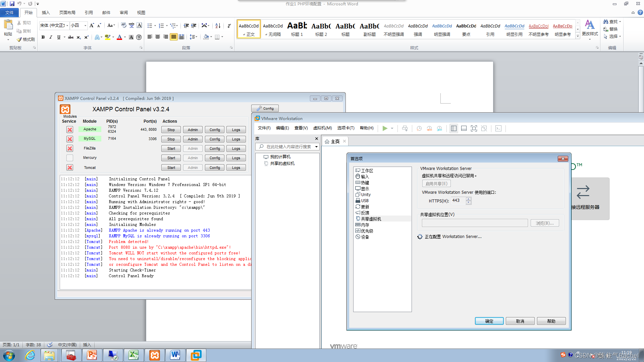Image resolution: width=644 pixels, height=362 pixels.
Task: Open the line spacing dropdown in Word
Action: coord(194,37)
